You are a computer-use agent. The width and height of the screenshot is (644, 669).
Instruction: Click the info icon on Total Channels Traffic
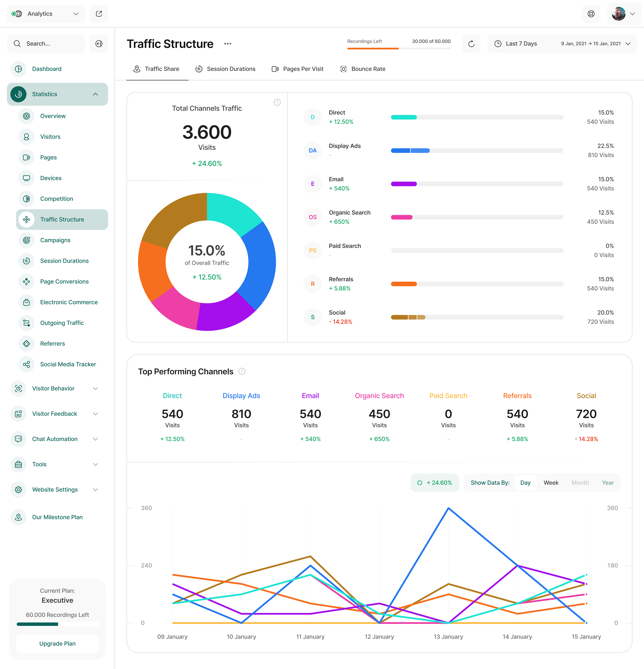tap(277, 102)
